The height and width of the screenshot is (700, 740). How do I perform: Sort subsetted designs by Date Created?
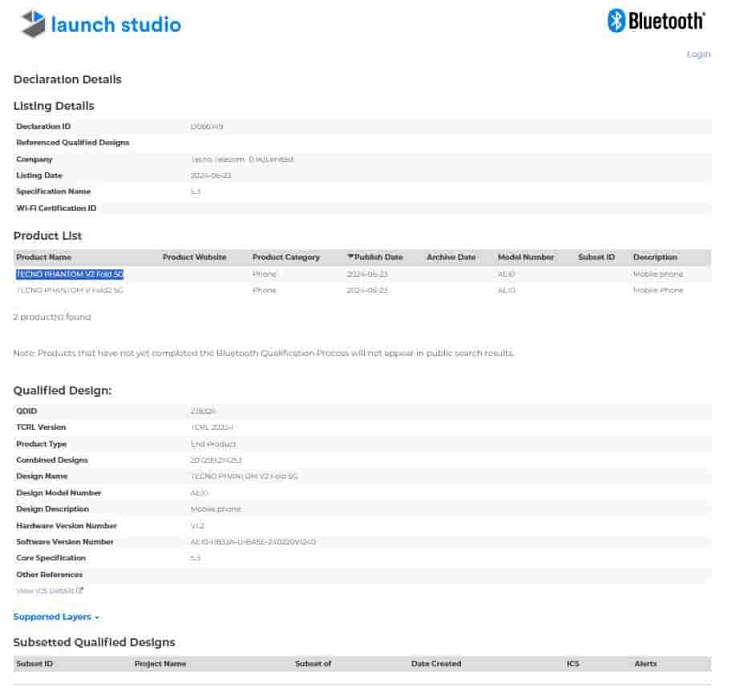[435, 664]
